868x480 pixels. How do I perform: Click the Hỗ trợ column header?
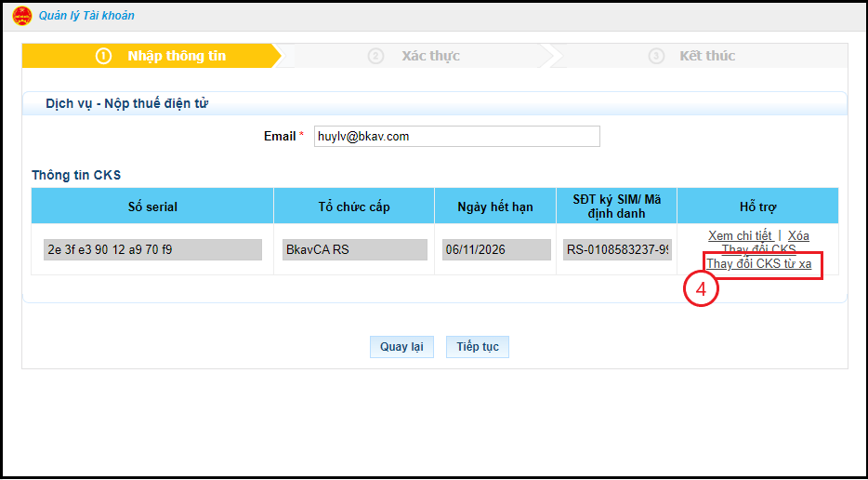coord(757,207)
